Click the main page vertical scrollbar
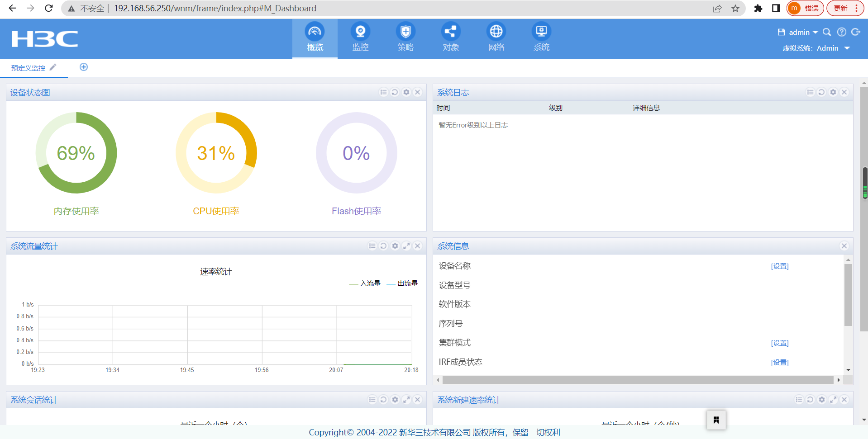 [x=864, y=209]
